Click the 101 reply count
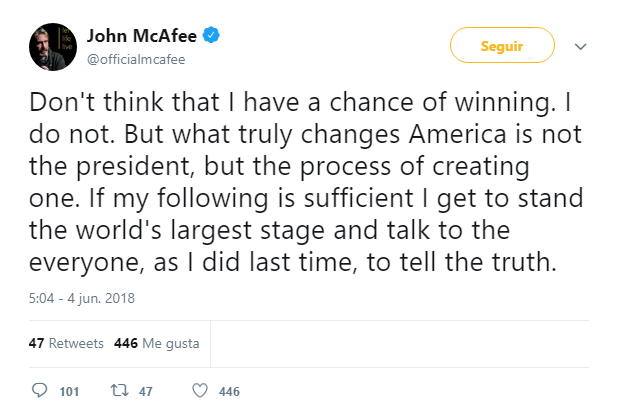Viewport: 627px width, 419px height. pyautogui.click(x=69, y=391)
